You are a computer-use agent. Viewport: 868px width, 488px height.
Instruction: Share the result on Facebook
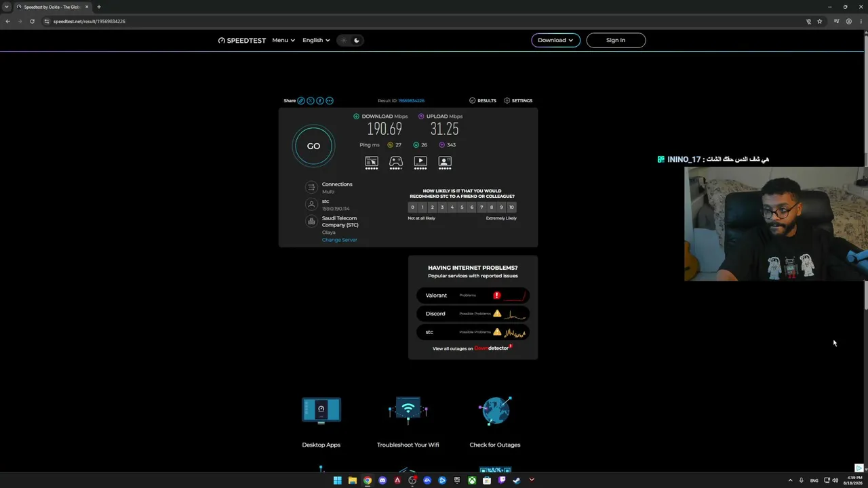click(x=320, y=100)
